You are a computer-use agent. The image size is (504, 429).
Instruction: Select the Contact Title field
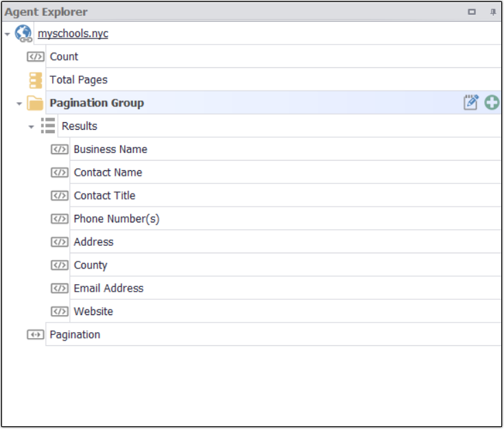[x=104, y=196]
